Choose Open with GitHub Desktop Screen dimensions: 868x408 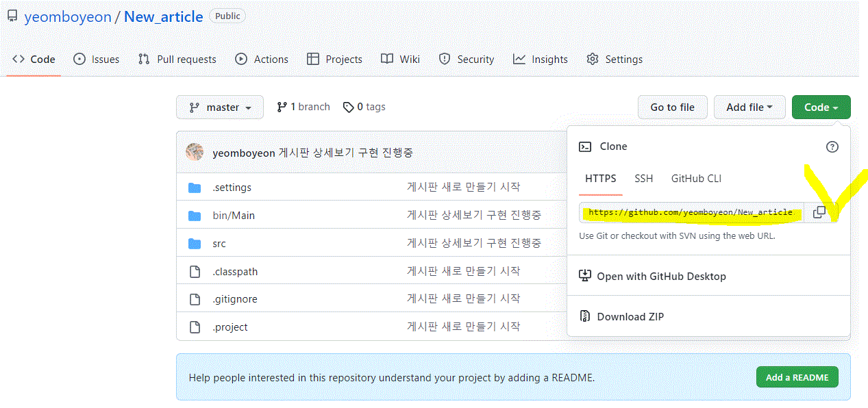662,277
